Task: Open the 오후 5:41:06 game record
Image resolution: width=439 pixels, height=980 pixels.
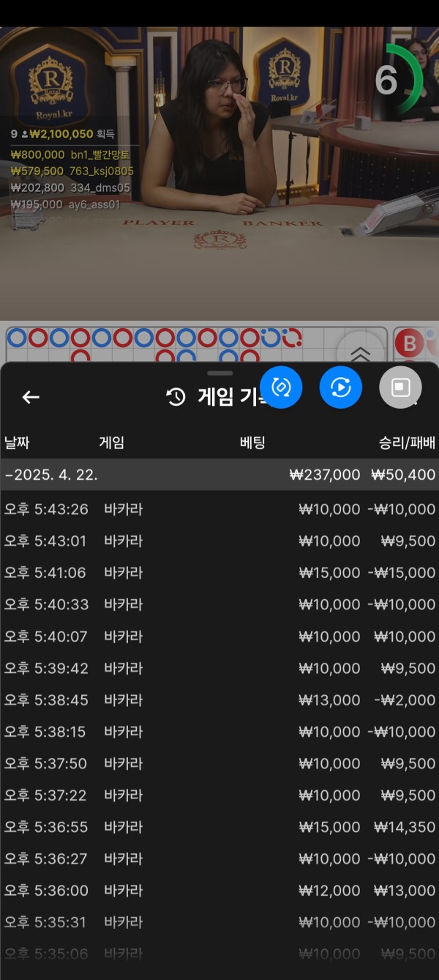Action: [219, 573]
